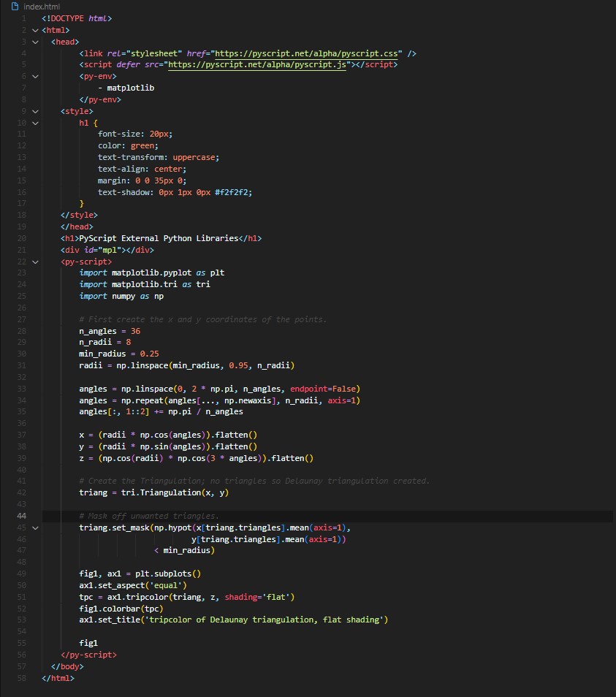Click the 'n_radii = 8' line
This screenshot has height=697, width=616.
pos(105,342)
